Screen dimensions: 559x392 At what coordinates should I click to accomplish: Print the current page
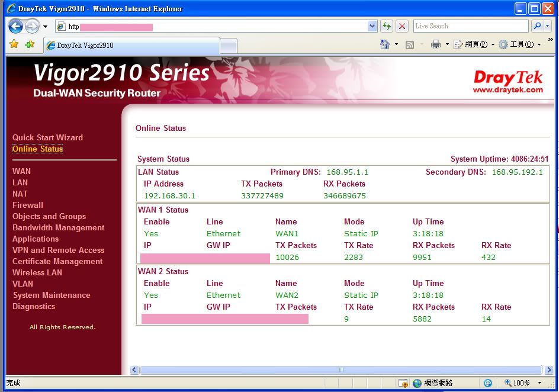coord(436,44)
